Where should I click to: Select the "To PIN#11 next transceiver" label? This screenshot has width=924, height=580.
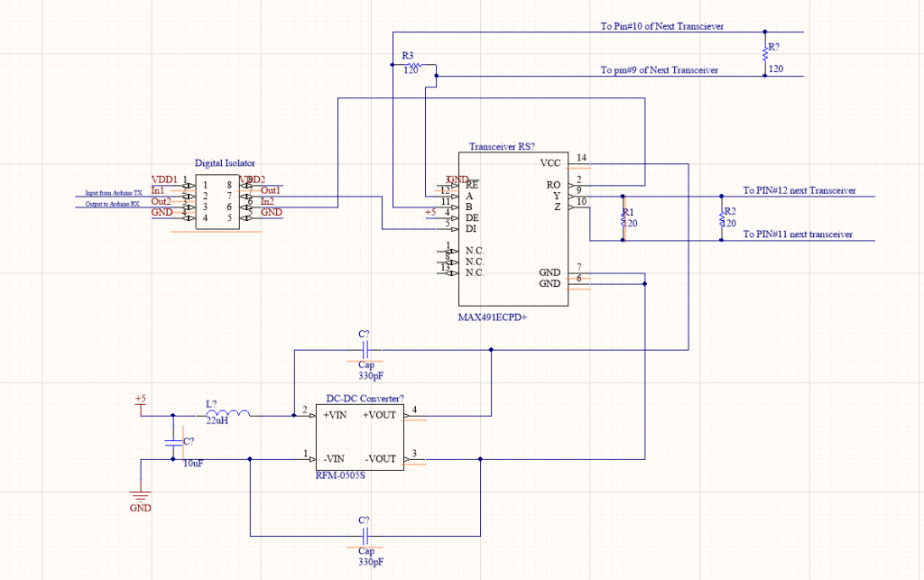click(797, 235)
